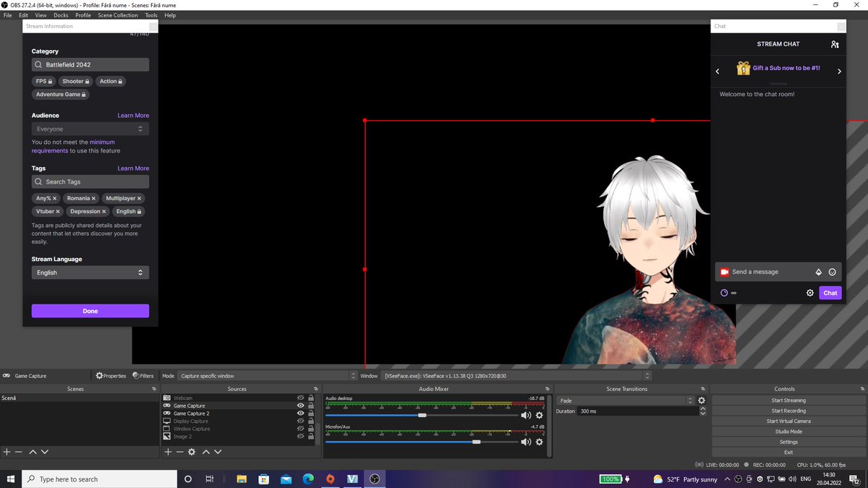Show previous chat banner with left chevron
The height and width of the screenshot is (488, 868).
point(718,71)
